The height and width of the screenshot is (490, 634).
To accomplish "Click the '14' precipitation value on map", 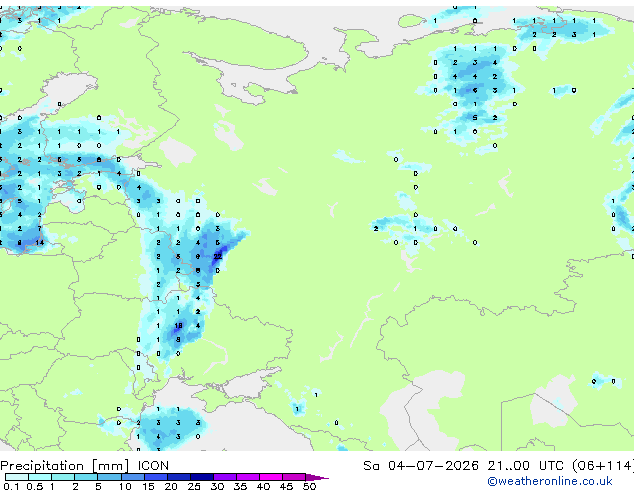I will click(x=40, y=243).
